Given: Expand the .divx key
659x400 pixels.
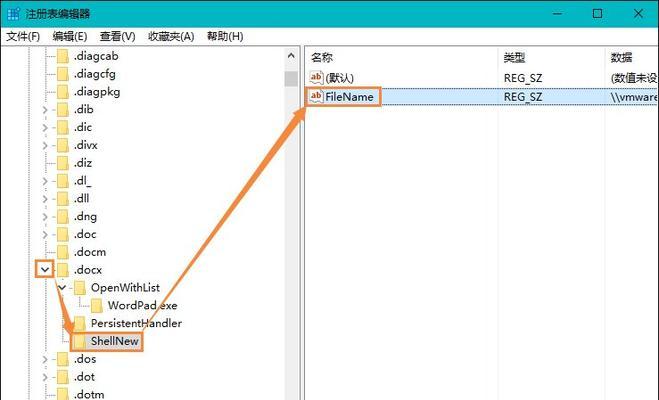Looking at the screenshot, I should pos(45,145).
